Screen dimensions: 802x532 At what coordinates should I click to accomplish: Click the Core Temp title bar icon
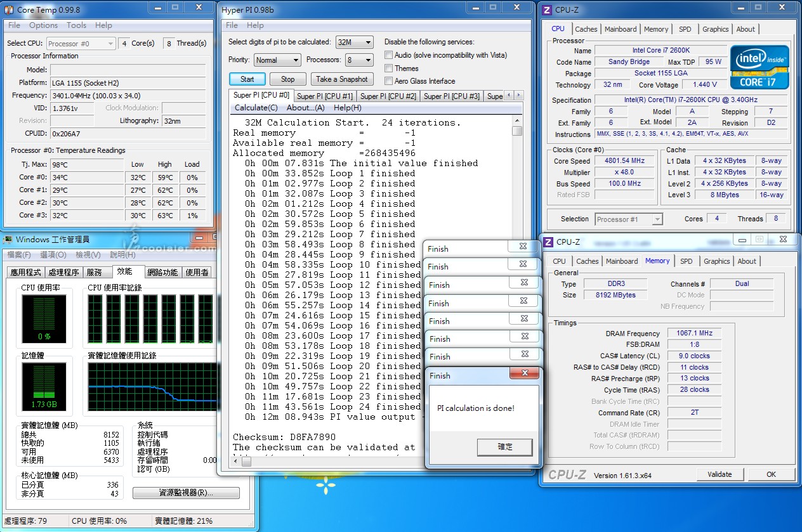pos(8,10)
